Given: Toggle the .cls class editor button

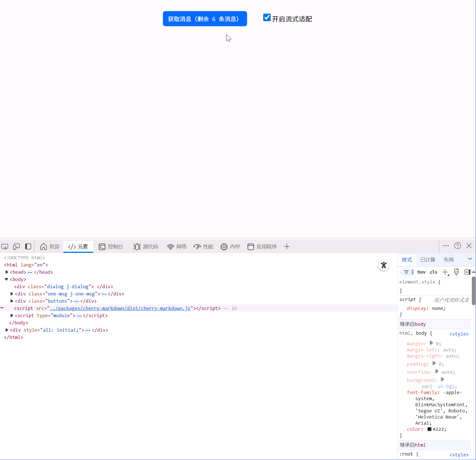Looking at the screenshot, I should (433, 272).
